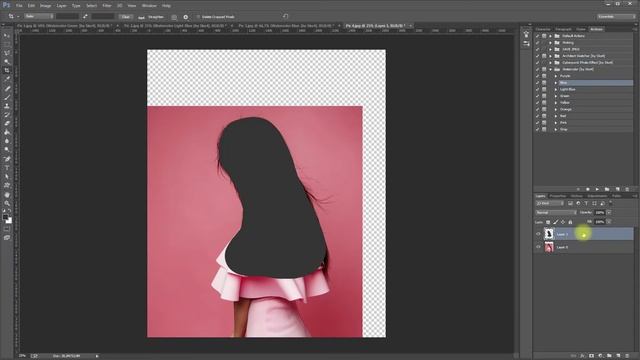Swap crop width and height icon
The height and width of the screenshot is (360, 640).
coord(85,17)
